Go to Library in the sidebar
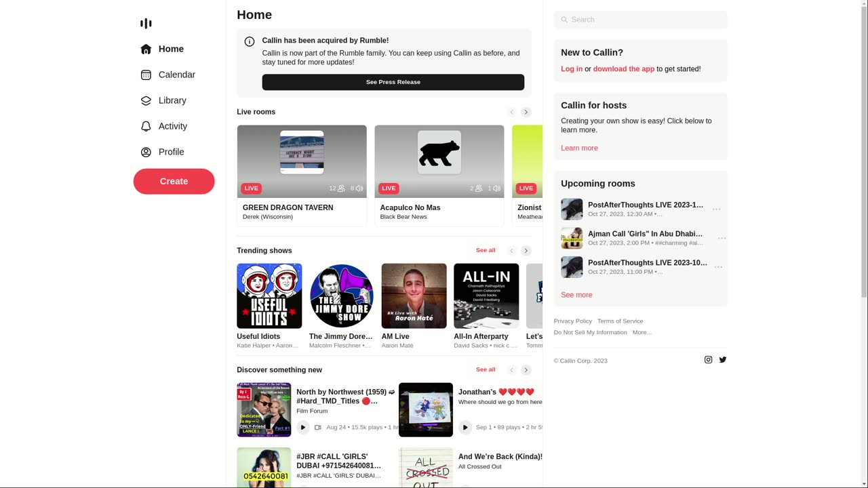This screenshot has height=488, width=868. pos(163,100)
